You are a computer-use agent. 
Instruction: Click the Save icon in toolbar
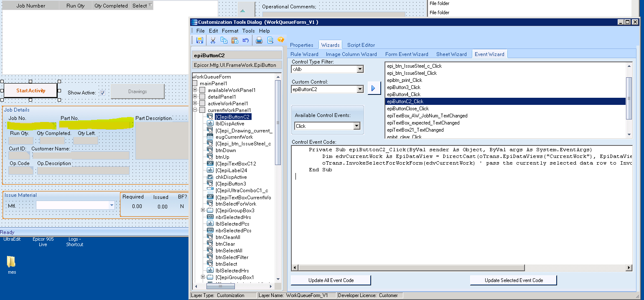click(x=200, y=40)
